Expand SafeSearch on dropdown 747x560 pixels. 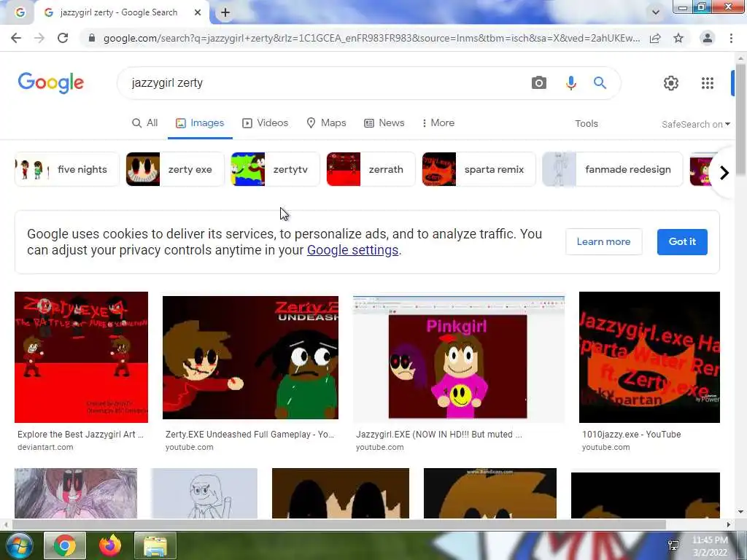[x=695, y=124]
